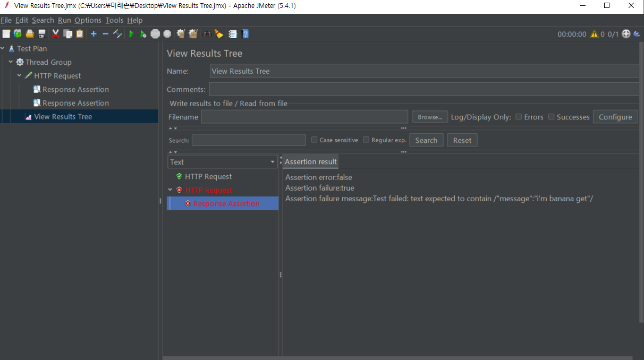Select red Response Assertion in results list
This screenshot has height=360, width=644.
point(226,203)
